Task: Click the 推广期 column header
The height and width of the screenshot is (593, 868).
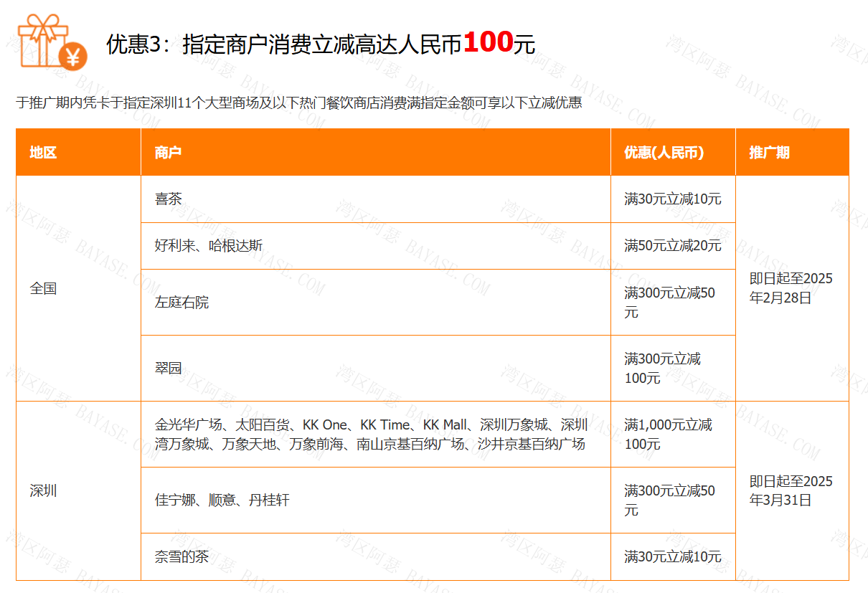Action: click(792, 152)
